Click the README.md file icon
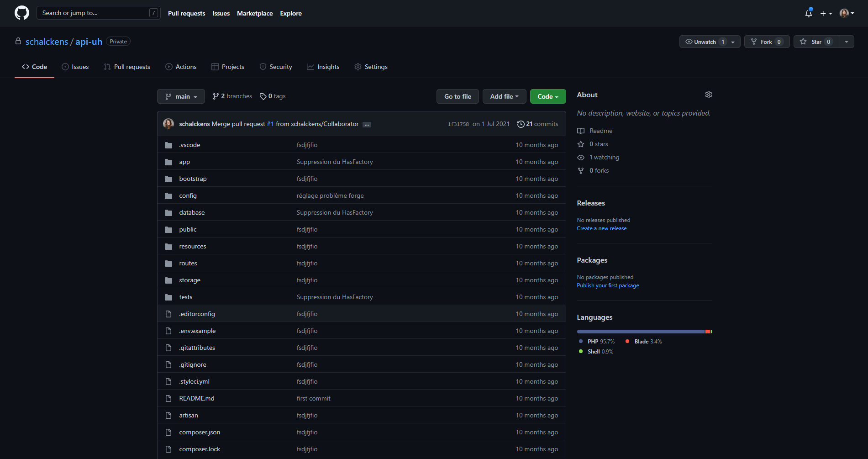This screenshot has height=459, width=868. (168, 398)
